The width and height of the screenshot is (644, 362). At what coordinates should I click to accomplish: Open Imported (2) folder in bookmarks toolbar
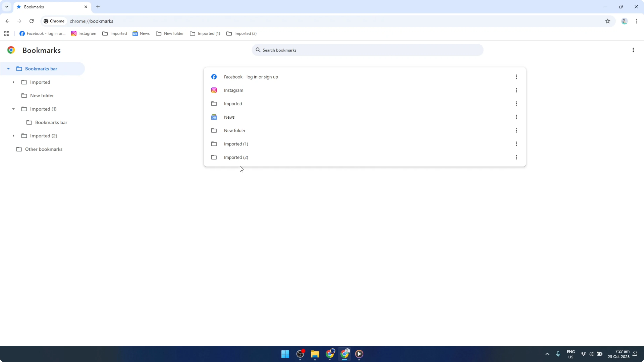tap(242, 33)
